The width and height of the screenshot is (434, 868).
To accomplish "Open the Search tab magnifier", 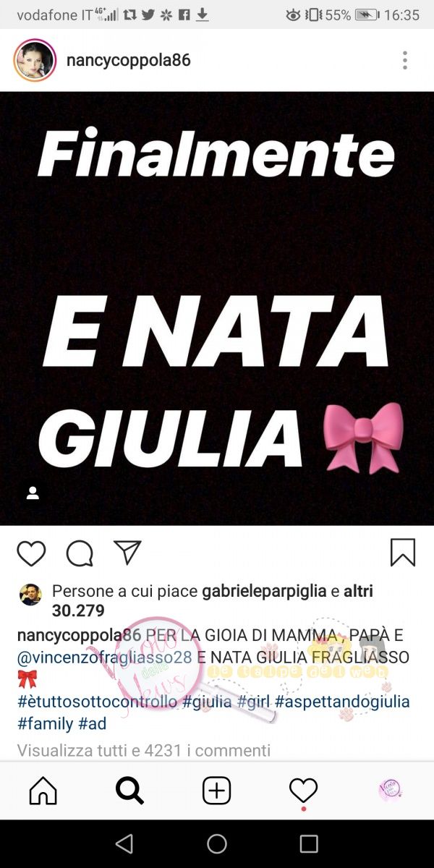I will click(129, 791).
